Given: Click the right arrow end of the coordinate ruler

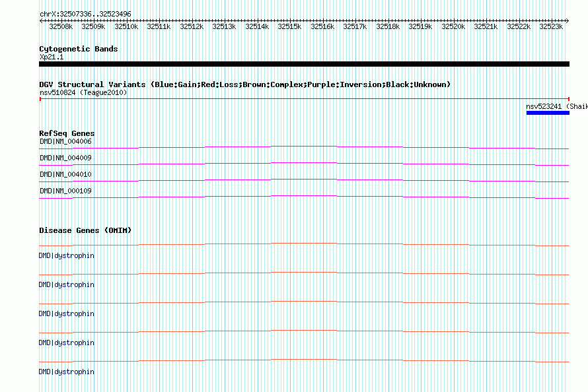Looking at the screenshot, I should click(568, 20).
